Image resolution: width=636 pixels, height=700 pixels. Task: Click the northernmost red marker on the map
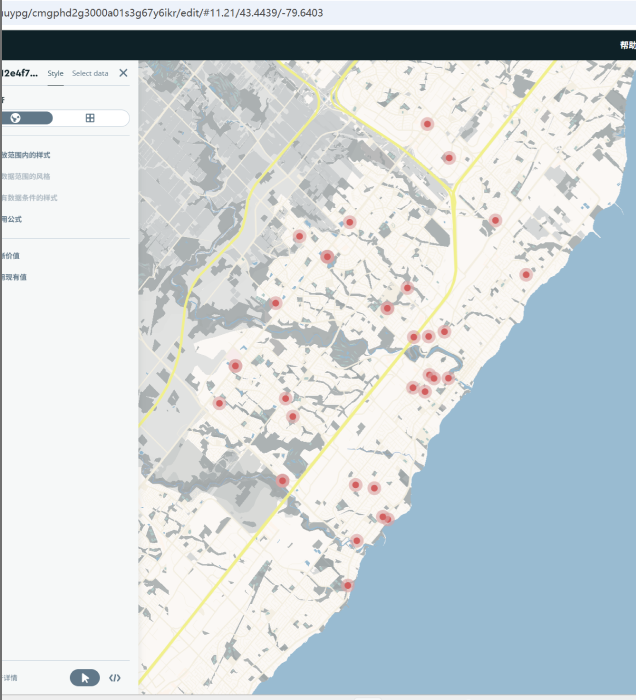(x=427, y=124)
